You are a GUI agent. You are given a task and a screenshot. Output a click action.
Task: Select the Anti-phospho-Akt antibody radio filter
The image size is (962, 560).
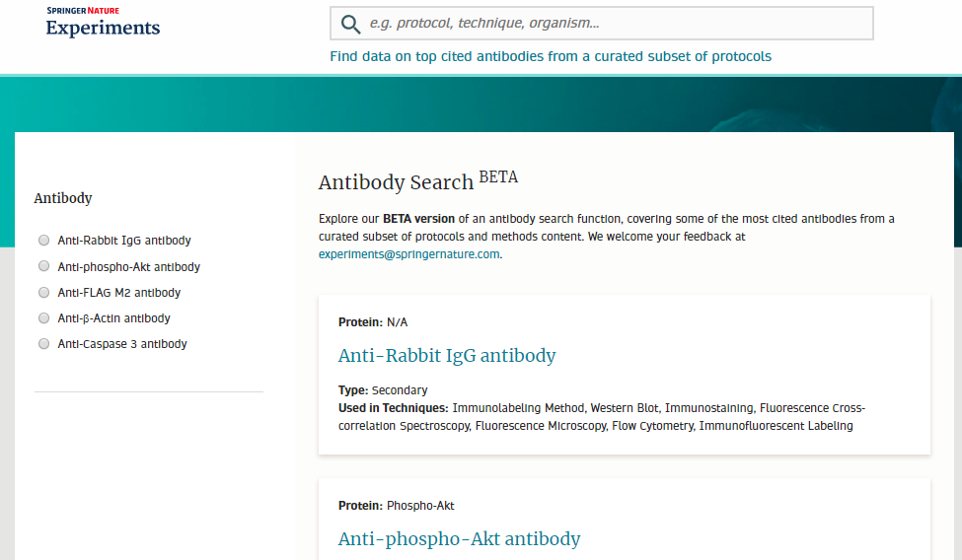43,267
